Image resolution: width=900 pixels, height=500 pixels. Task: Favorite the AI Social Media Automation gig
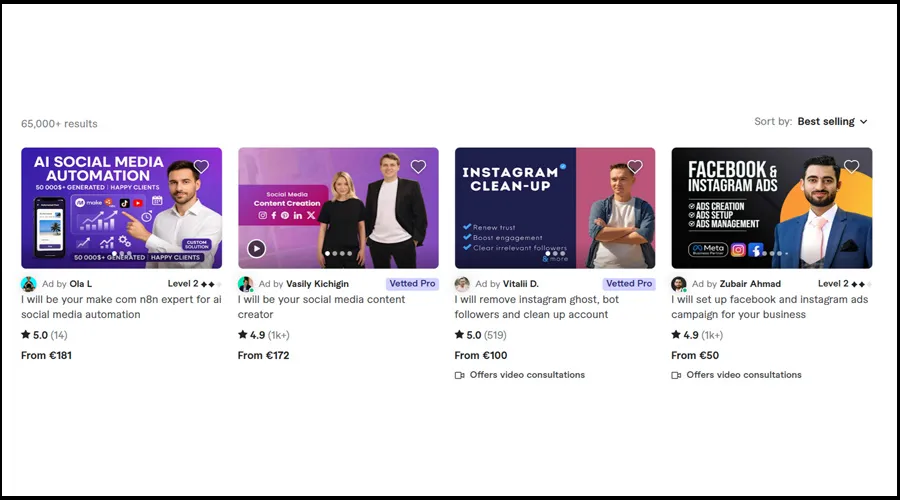pyautogui.click(x=201, y=167)
